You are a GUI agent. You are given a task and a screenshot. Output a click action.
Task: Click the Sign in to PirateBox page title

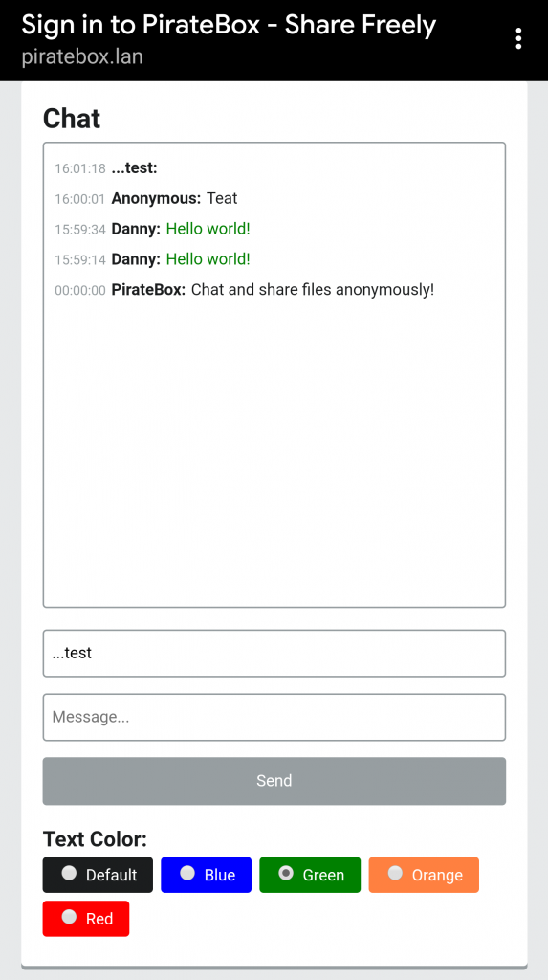click(x=229, y=25)
